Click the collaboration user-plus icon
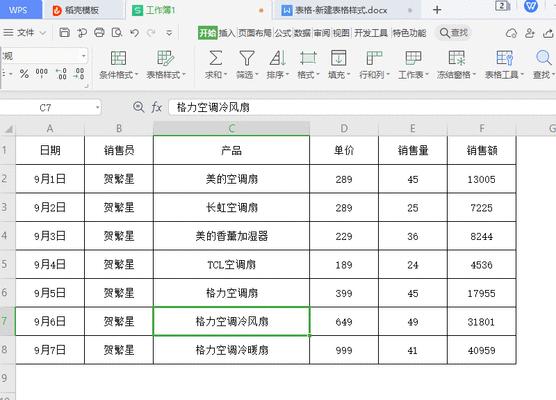Screen dimensions: 556x400 (x=530, y=33)
